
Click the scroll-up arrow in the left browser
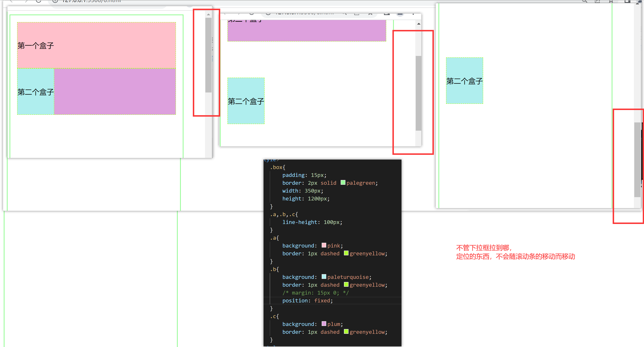click(x=208, y=15)
